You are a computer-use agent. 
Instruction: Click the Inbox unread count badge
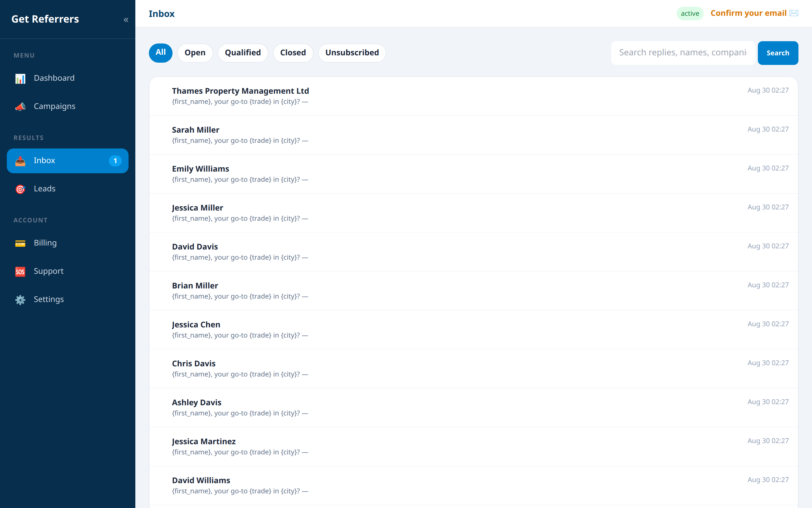pos(115,161)
